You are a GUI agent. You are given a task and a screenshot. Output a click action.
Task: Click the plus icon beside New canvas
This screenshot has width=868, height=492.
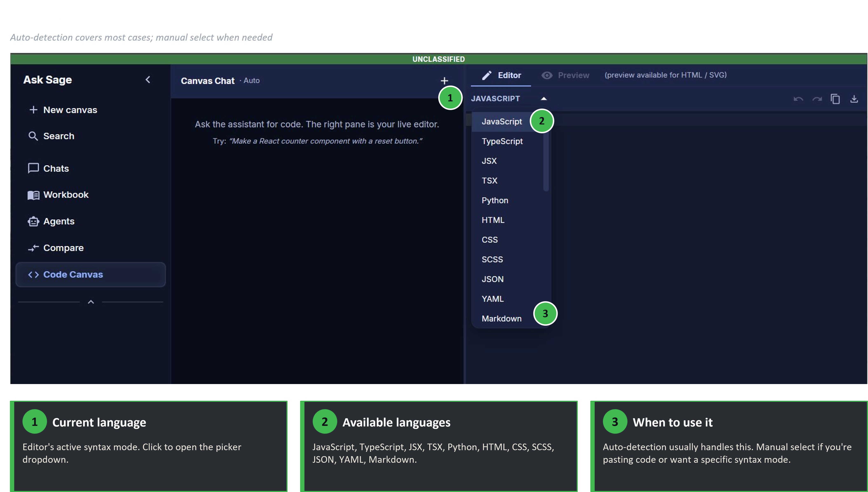tap(33, 109)
